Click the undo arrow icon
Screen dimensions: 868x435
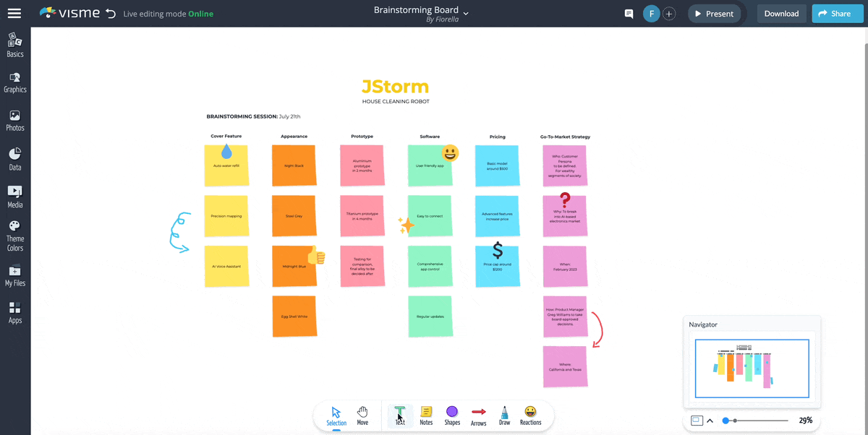pyautogui.click(x=110, y=14)
